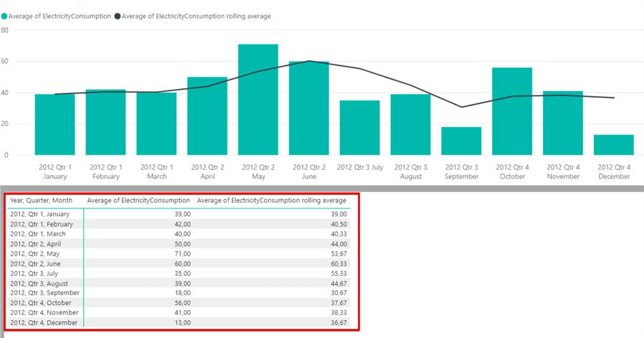Click the rolling average value 36,67
Viewport: 644px width, 338px height.
tap(339, 322)
